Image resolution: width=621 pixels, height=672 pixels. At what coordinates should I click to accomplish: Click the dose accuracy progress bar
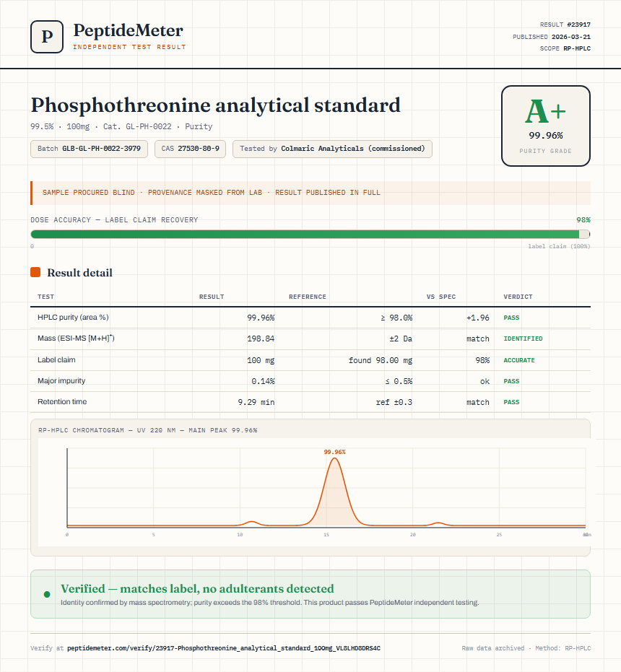(x=310, y=234)
